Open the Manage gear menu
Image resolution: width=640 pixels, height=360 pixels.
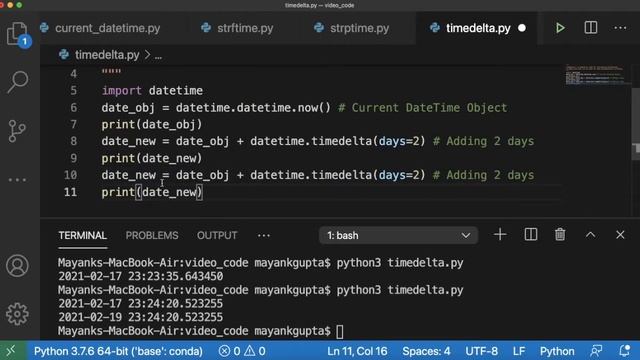click(x=17, y=313)
